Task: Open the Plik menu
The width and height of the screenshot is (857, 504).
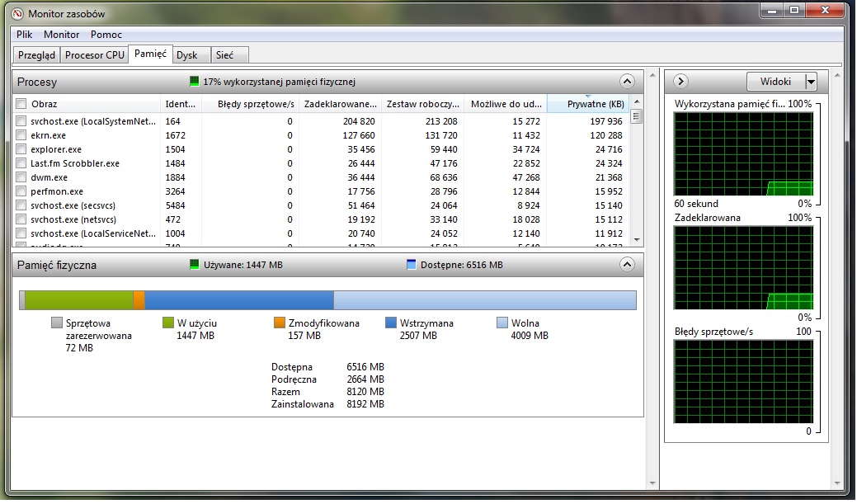Action: (x=25, y=35)
